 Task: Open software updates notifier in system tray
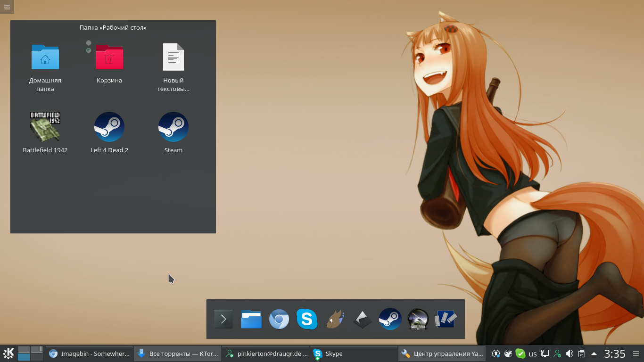(496, 354)
